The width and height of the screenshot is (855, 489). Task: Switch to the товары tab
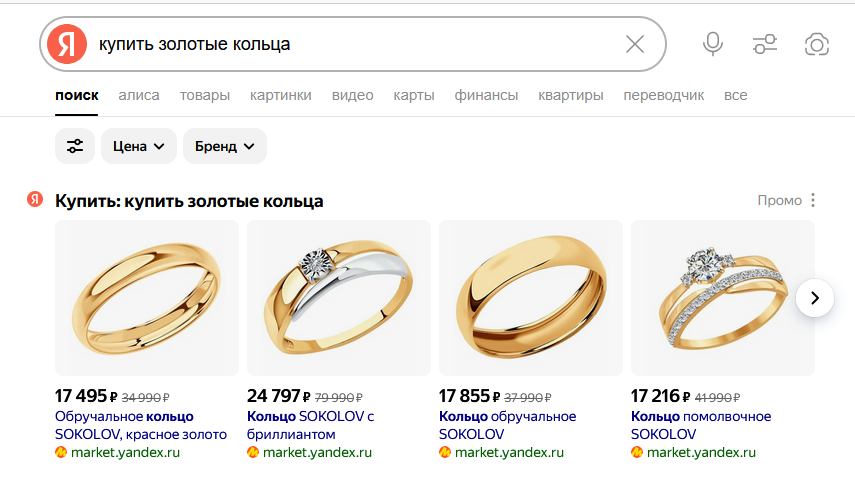point(204,95)
